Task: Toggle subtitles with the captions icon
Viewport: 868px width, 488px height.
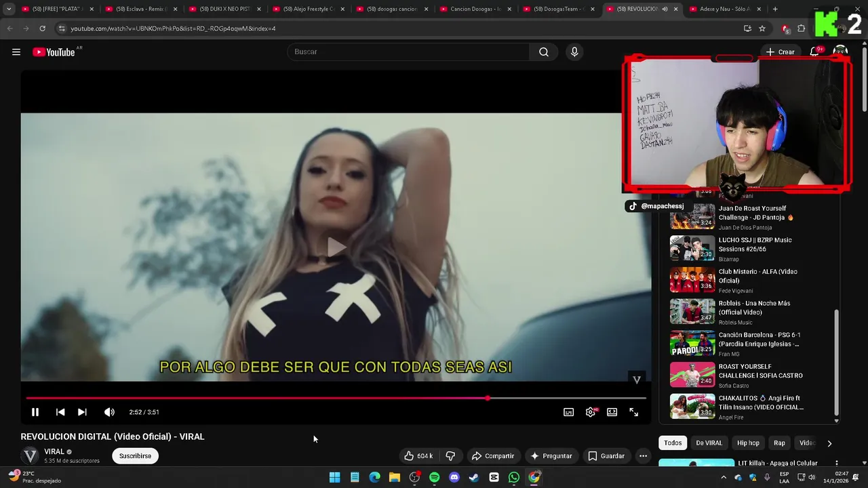Action: pyautogui.click(x=569, y=412)
